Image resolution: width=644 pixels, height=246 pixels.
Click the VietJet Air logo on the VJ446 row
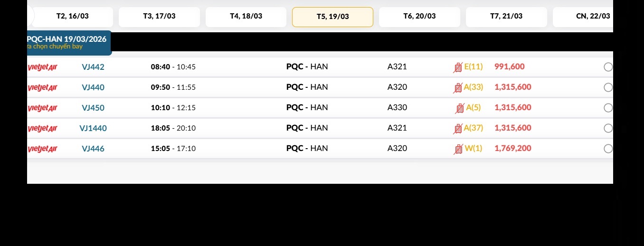[42, 149]
